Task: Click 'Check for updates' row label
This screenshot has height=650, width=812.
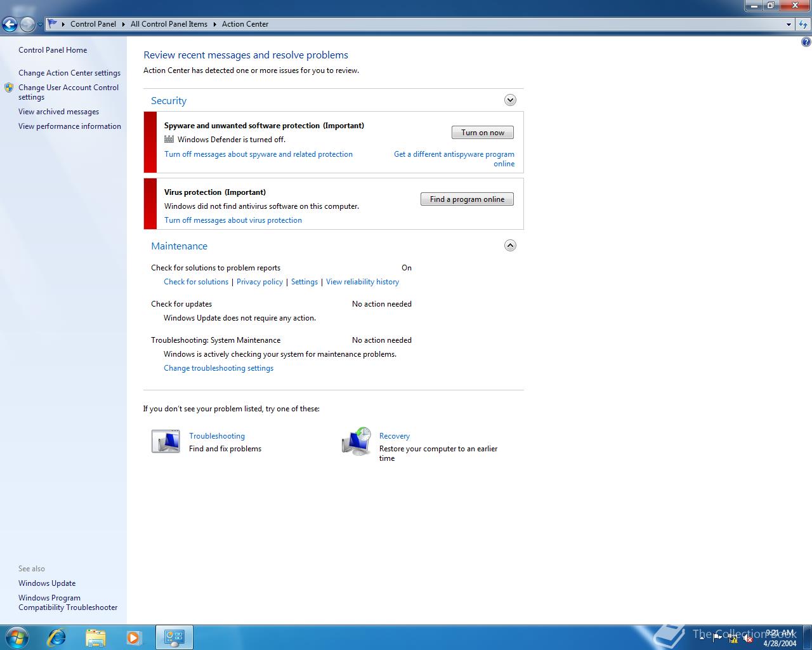Action: tap(181, 304)
